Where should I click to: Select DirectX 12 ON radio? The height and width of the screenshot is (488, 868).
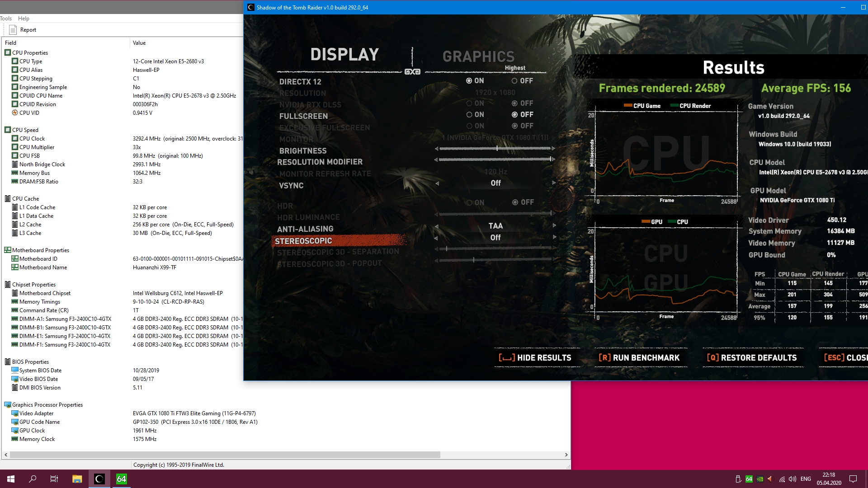coord(469,81)
